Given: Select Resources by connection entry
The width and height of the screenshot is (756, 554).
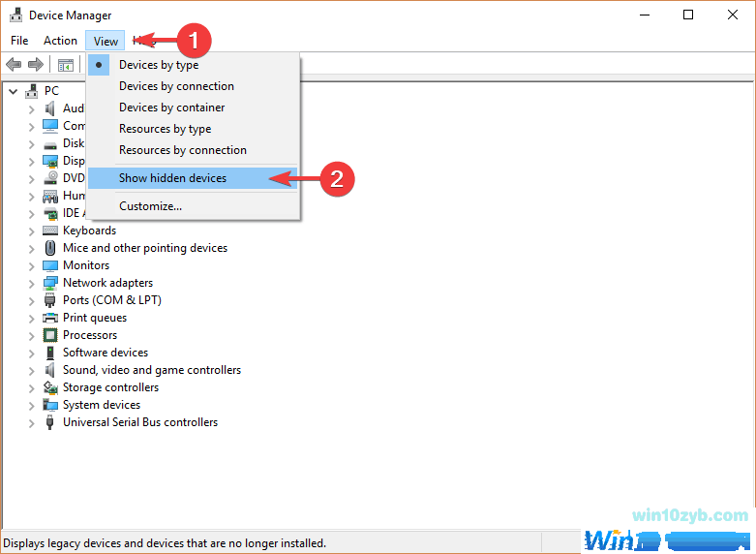Looking at the screenshot, I should (x=182, y=150).
